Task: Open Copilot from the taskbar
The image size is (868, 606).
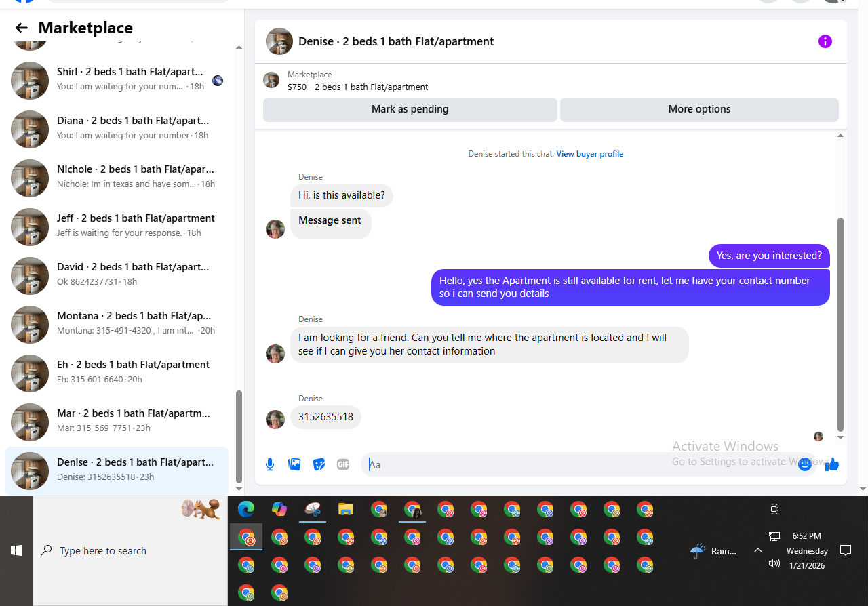Action: [x=279, y=510]
